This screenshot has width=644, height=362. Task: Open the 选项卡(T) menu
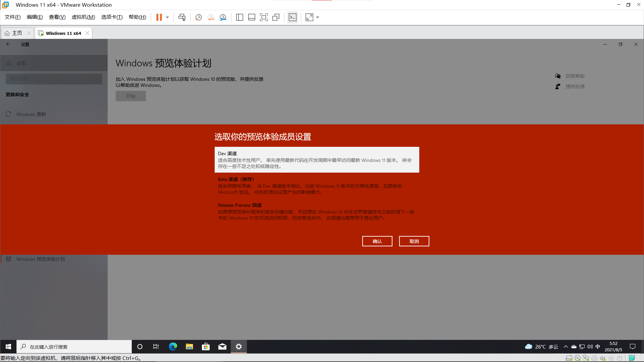pos(112,17)
